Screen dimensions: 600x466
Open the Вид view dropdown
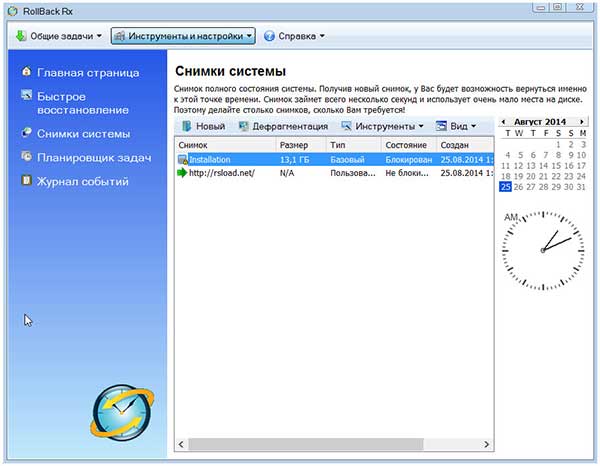(x=456, y=126)
